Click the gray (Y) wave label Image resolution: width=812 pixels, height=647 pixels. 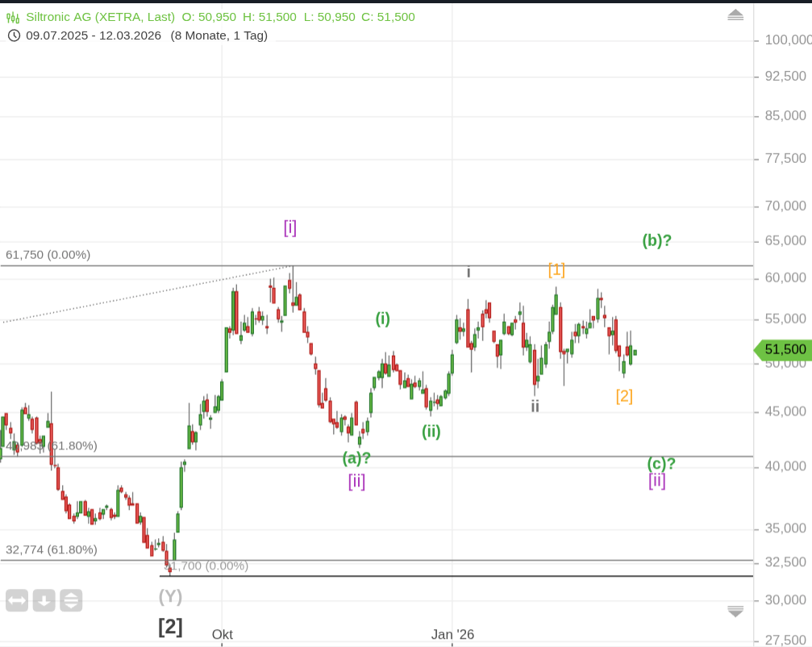(x=170, y=596)
